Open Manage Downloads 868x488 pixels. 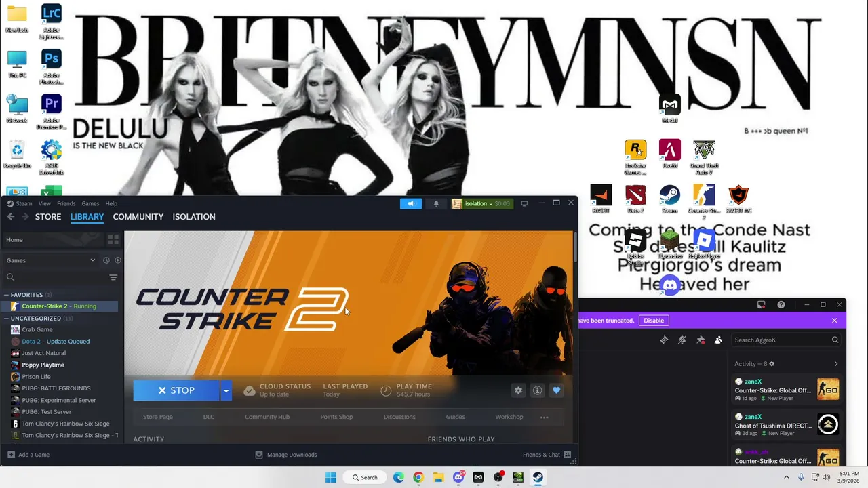pos(286,455)
